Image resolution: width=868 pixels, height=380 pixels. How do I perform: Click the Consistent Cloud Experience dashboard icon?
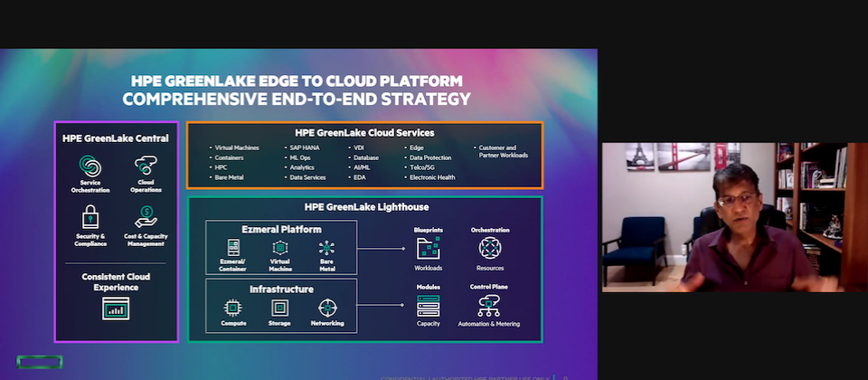(x=116, y=309)
